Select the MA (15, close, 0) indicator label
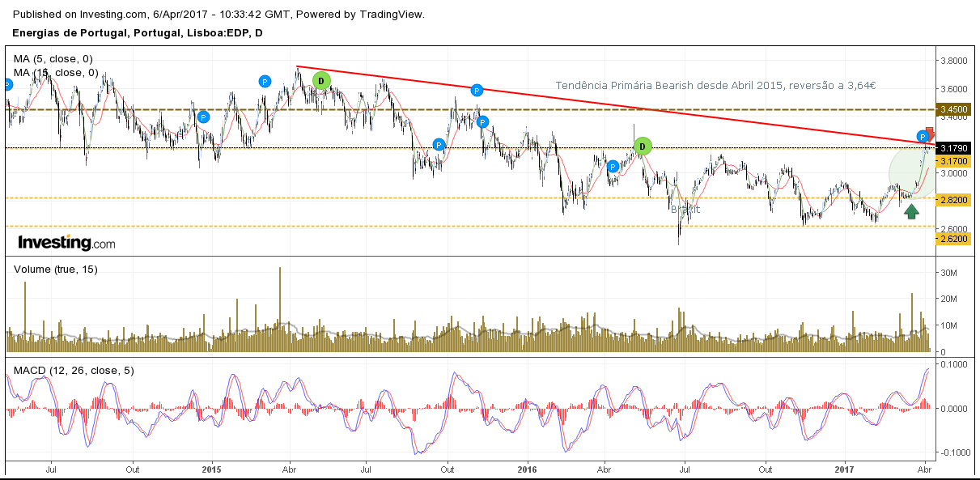Viewport: 980px width, 480px height. pos(57,72)
